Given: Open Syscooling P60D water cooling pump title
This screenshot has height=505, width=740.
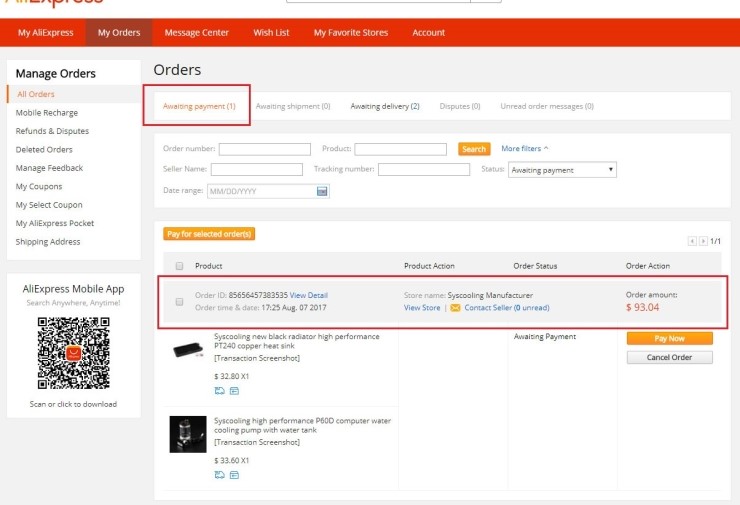Looking at the screenshot, I should pos(303,425).
